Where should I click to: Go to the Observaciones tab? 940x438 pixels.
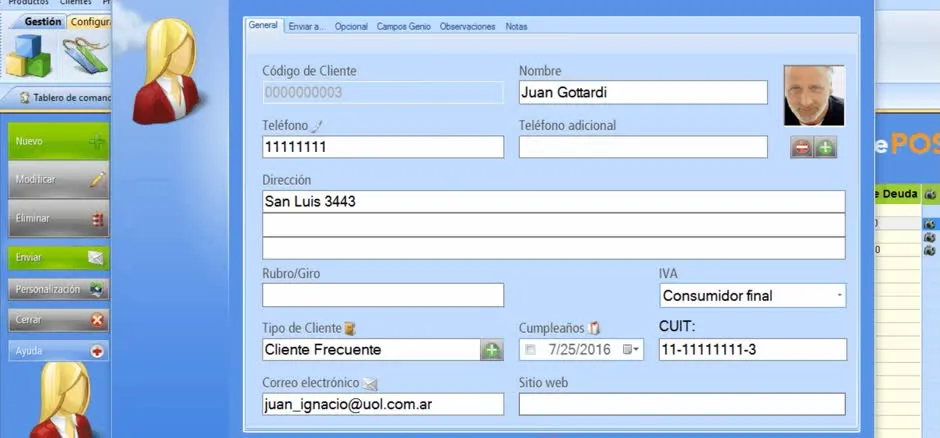(x=468, y=26)
